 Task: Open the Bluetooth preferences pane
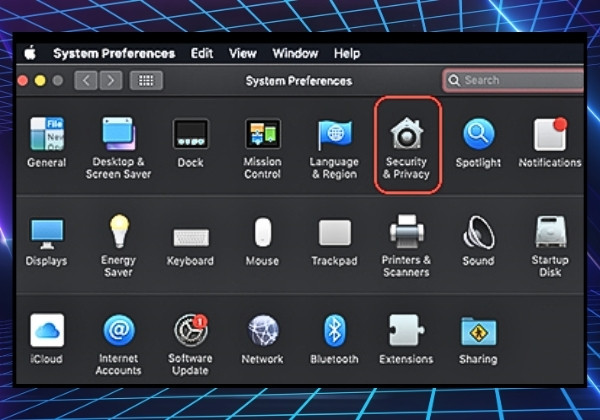pos(334,340)
